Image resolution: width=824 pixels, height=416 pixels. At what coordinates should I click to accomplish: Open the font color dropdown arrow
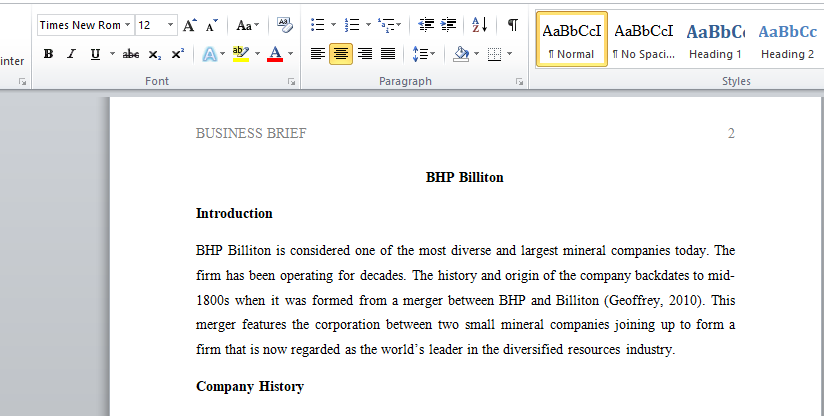[290, 54]
